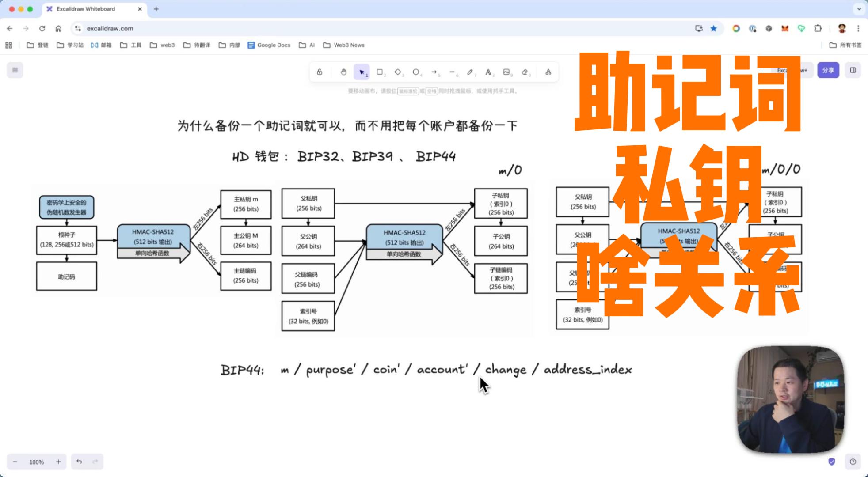The width and height of the screenshot is (868, 477).
Task: Switch to the Excalidraw Whiteboard tab
Action: [86, 9]
